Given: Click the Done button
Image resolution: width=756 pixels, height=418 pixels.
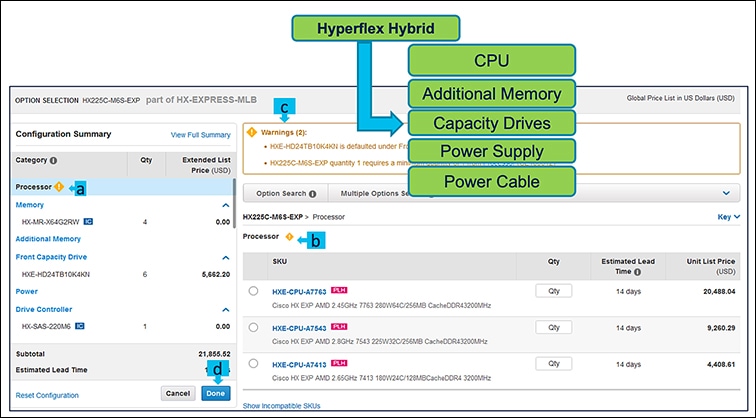Looking at the screenshot, I should [215, 393].
